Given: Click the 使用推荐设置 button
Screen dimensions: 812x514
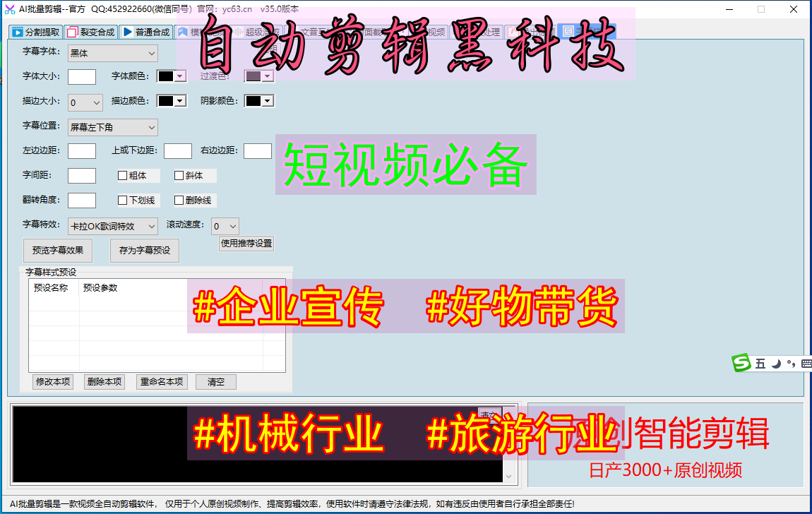Looking at the screenshot, I should tap(246, 244).
